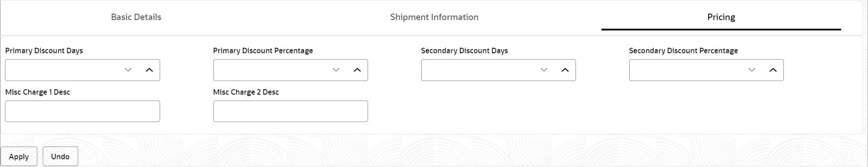Screen dimensions: 868x167
Task: Click inside Primary Discount Days input box
Action: pos(63,70)
